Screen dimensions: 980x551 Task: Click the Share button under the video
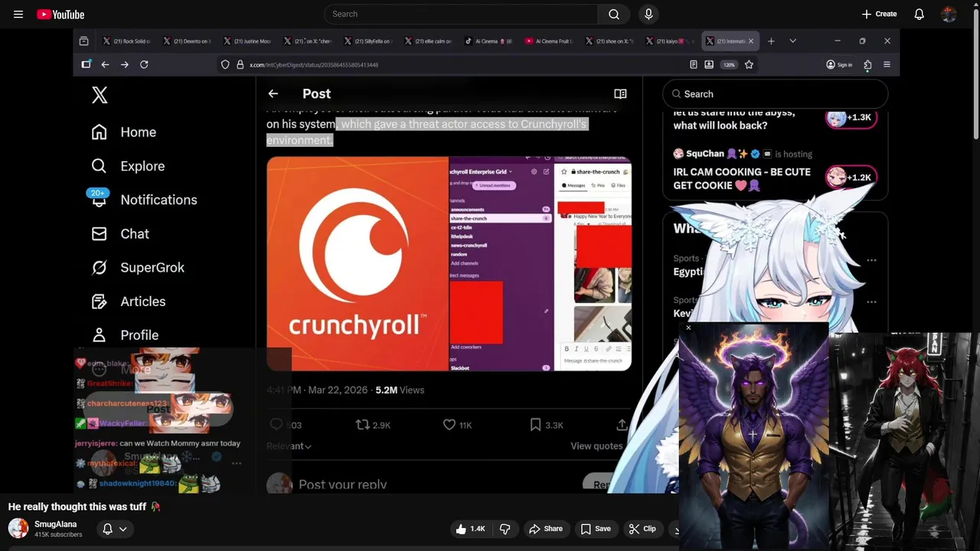[x=546, y=529]
